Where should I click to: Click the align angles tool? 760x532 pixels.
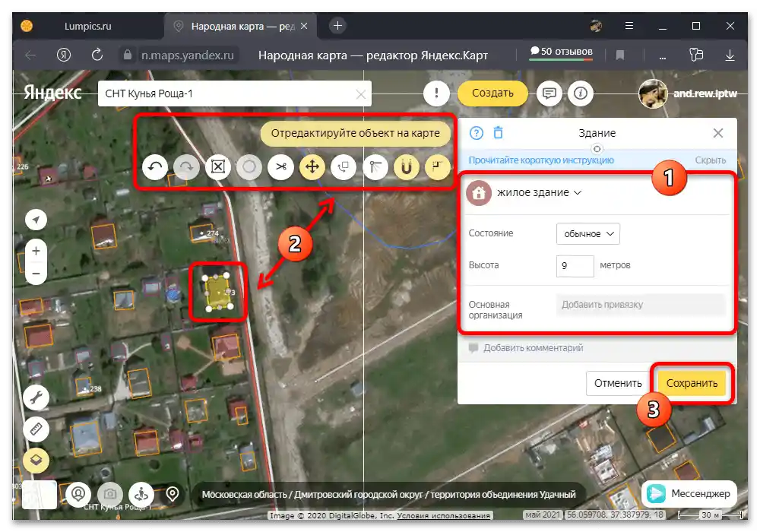375,167
